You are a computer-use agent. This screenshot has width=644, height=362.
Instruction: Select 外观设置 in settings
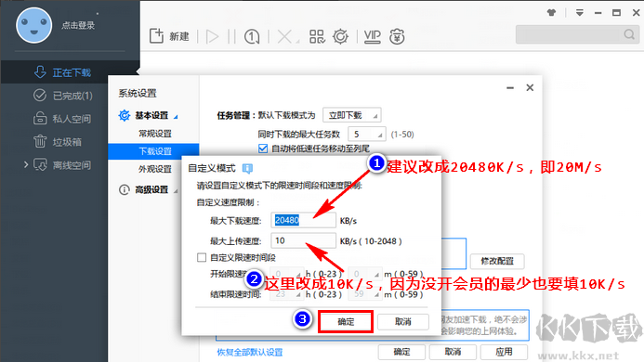[155, 169]
